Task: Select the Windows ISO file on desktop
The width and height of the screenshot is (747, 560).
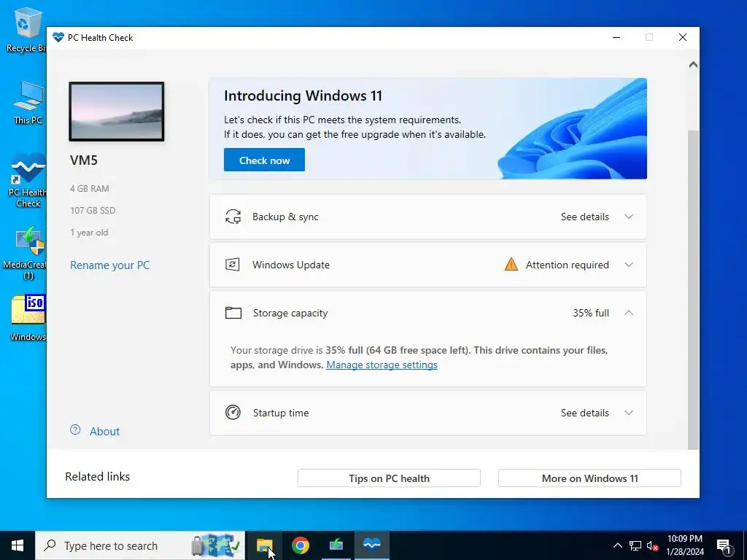Action: (x=28, y=318)
